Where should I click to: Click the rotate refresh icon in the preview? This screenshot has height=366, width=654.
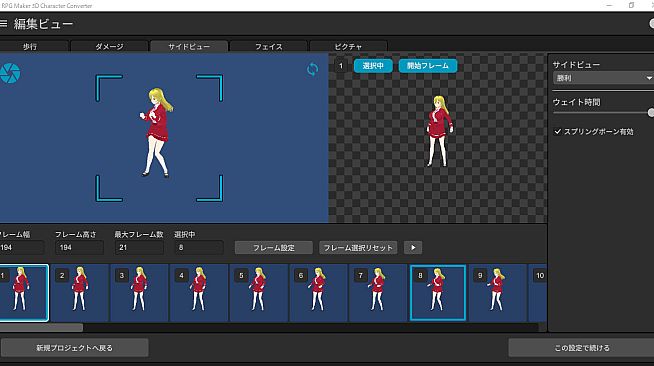pyautogui.click(x=312, y=69)
